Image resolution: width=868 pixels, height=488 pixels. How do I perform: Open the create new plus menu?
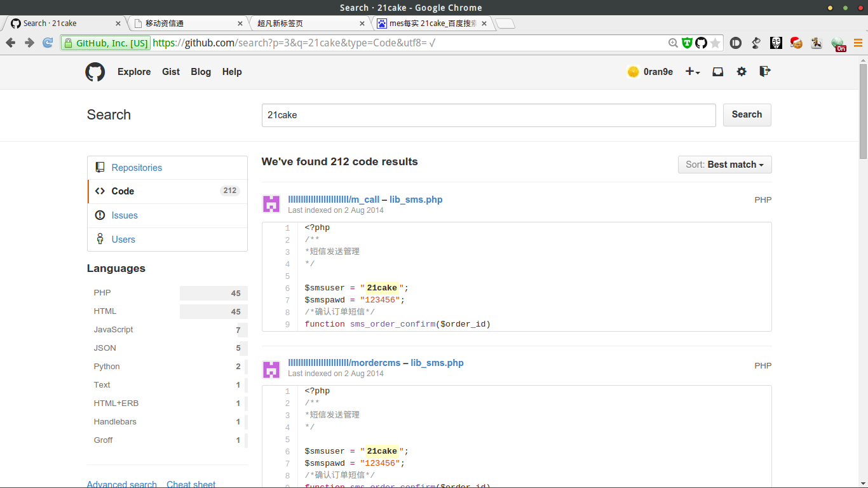(693, 72)
